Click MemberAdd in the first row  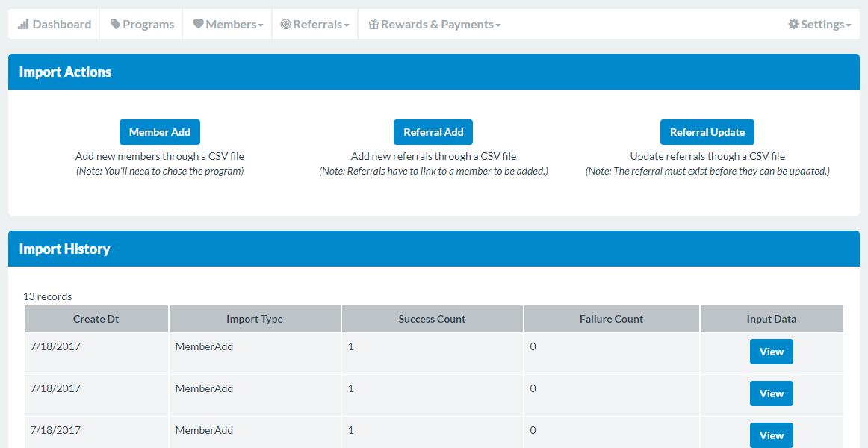pos(204,346)
